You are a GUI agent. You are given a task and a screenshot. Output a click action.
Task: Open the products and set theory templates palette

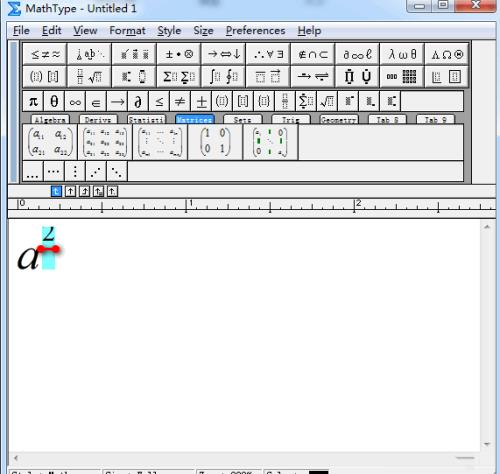[357, 76]
